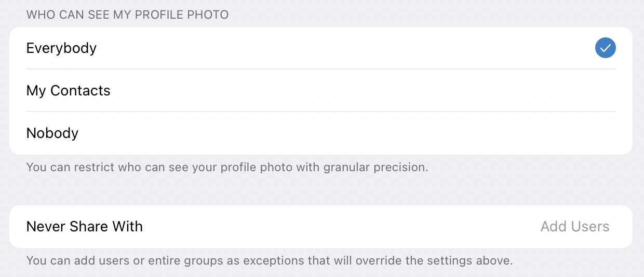Keep profile photo visible to Everybody
Image resolution: width=644 pixels, height=277 pixels.
point(321,48)
